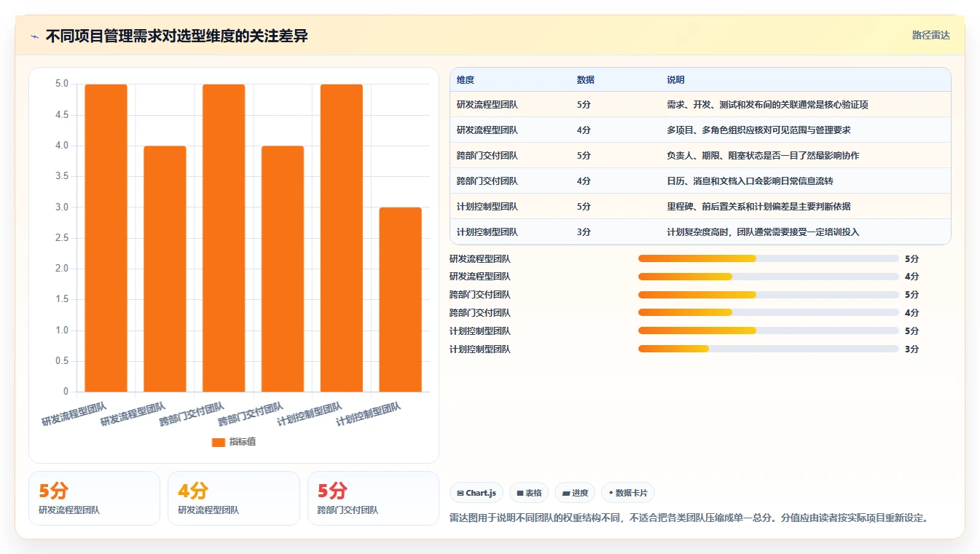Screen dimensions: 980x554
Task: Click the 维度 column header
Action: pyautogui.click(x=466, y=80)
